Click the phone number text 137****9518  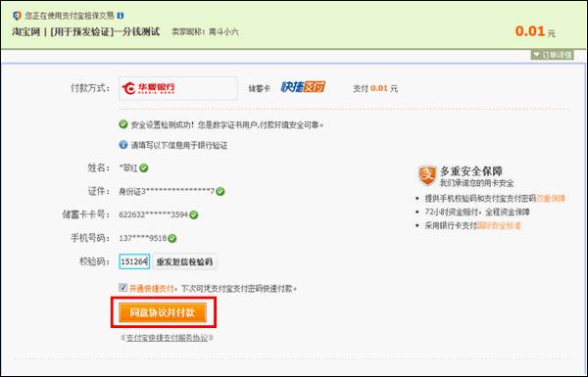coord(143,238)
